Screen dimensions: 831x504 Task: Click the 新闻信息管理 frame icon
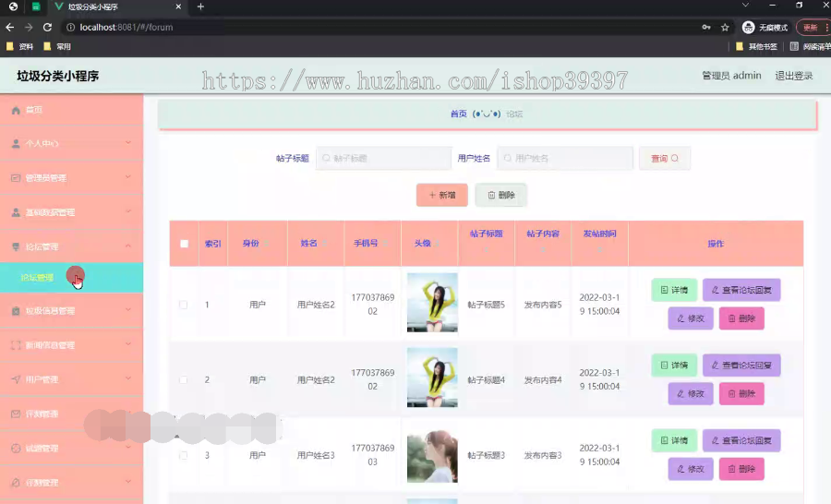tap(16, 345)
